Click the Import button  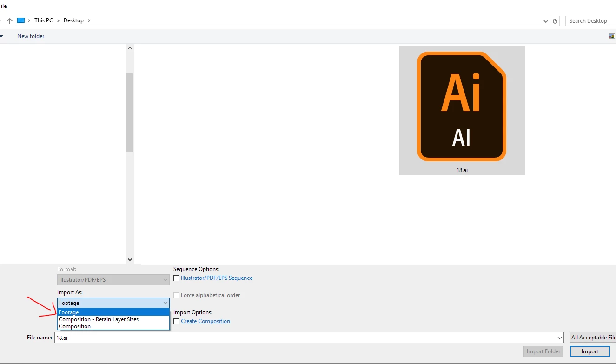[x=590, y=351]
